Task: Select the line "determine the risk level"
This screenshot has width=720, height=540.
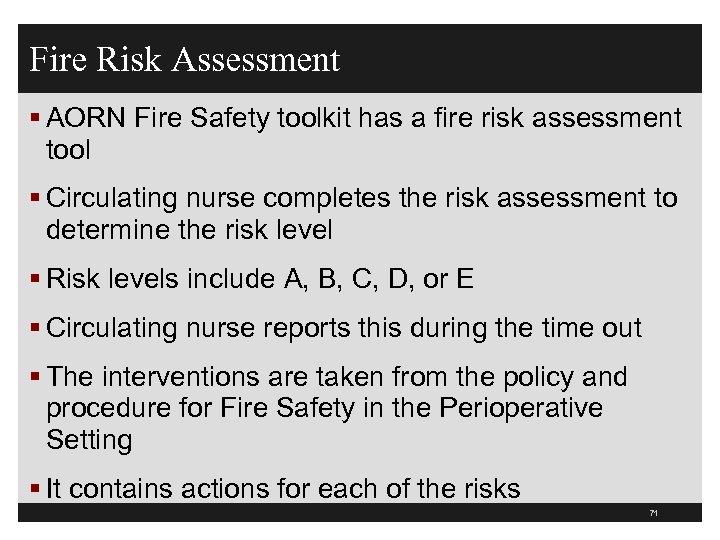Action: point(189,230)
